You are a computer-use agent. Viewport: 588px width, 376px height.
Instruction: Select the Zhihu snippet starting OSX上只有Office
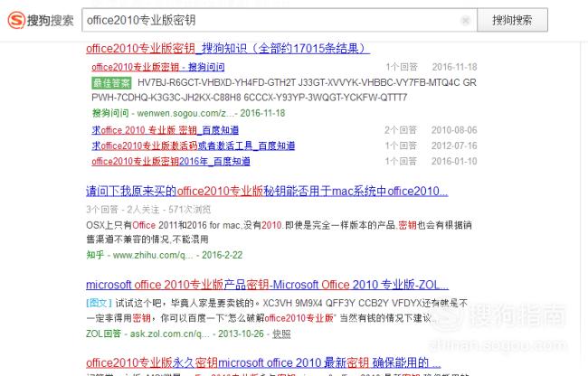coord(279,232)
